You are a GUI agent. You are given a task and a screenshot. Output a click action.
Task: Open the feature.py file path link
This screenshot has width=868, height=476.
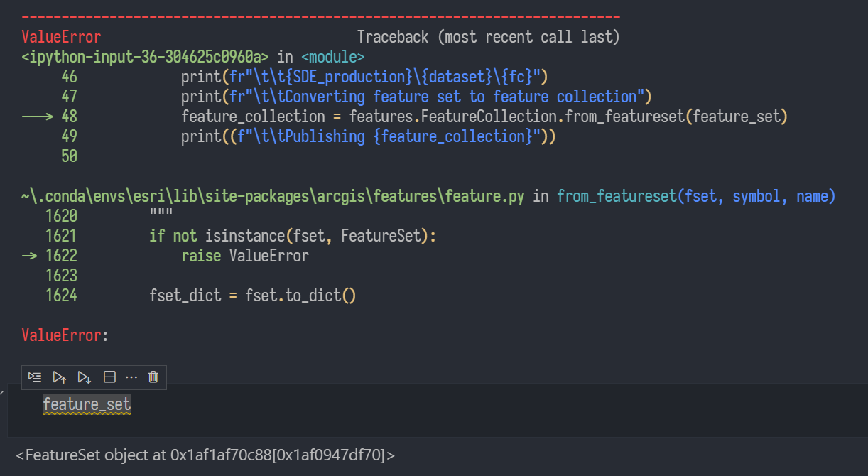click(x=273, y=196)
